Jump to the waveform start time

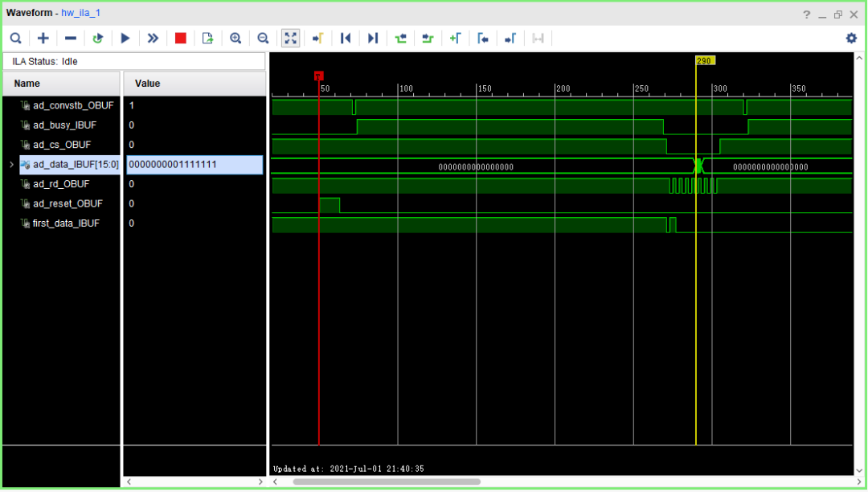pyautogui.click(x=346, y=39)
